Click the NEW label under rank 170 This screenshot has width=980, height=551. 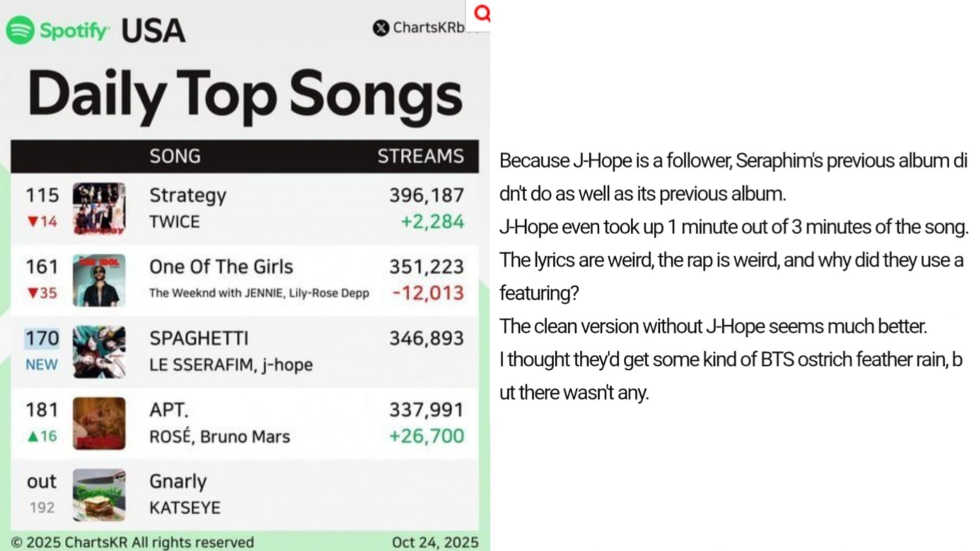coord(42,365)
